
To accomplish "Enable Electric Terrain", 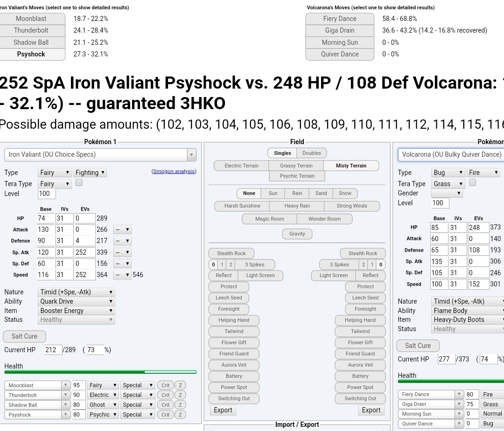I will (241, 166).
